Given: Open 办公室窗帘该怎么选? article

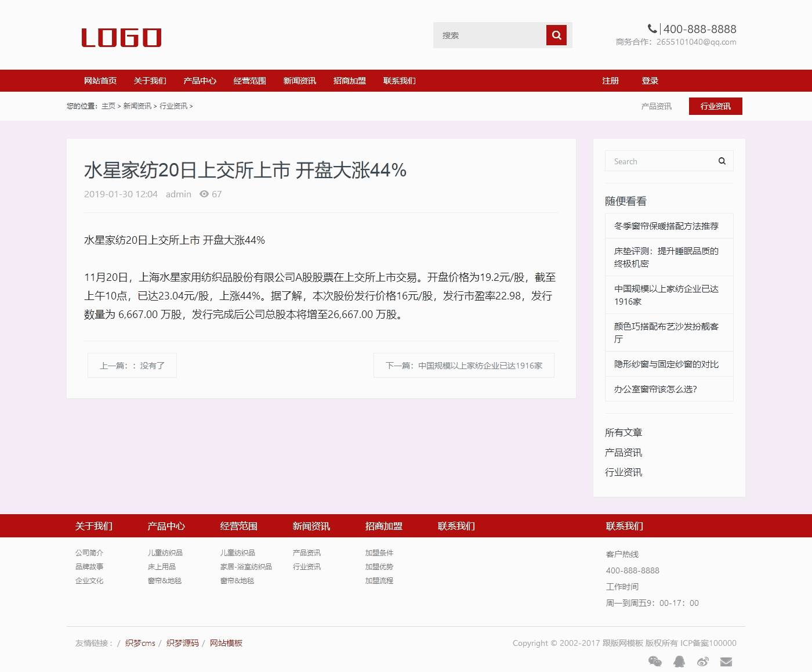Looking at the screenshot, I should pyautogui.click(x=669, y=389).
